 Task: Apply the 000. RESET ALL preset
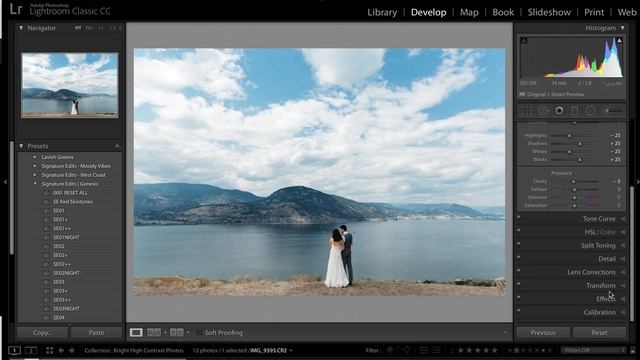tap(70, 193)
